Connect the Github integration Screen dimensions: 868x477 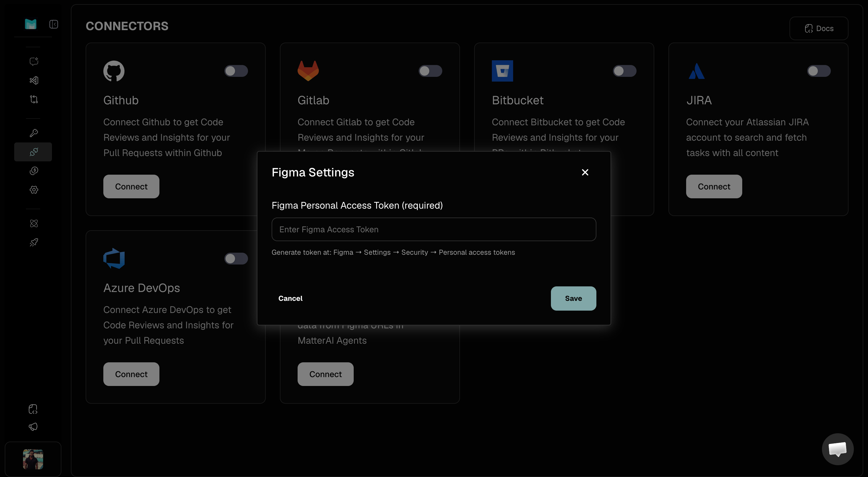tap(131, 186)
